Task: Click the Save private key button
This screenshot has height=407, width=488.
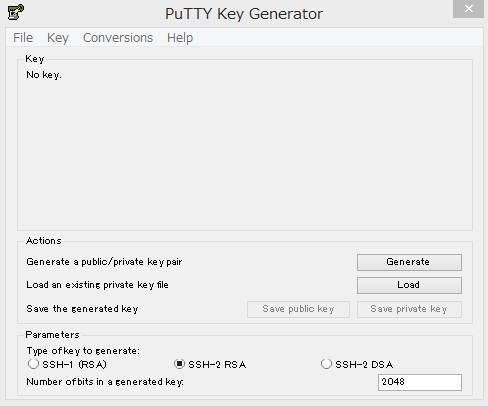Action: pos(409,309)
